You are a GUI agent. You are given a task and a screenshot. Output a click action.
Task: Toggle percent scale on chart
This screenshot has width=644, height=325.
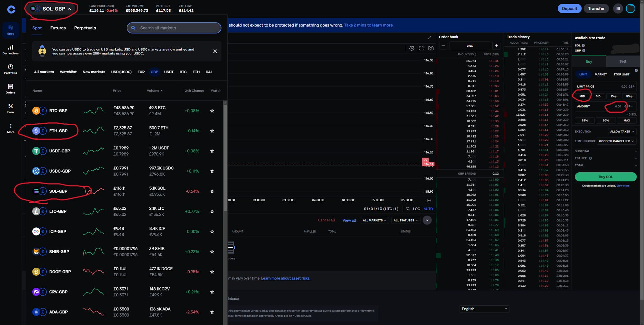[x=408, y=209]
